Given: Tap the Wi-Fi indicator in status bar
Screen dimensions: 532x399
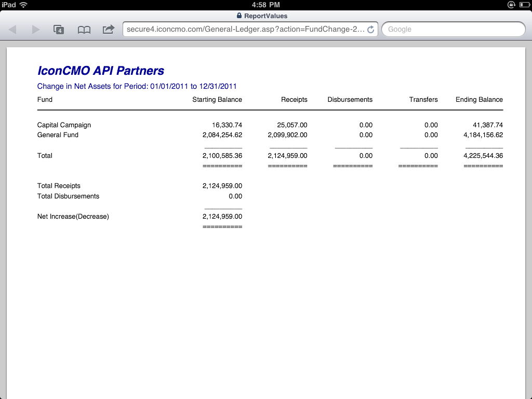Looking at the screenshot, I should (23, 5).
